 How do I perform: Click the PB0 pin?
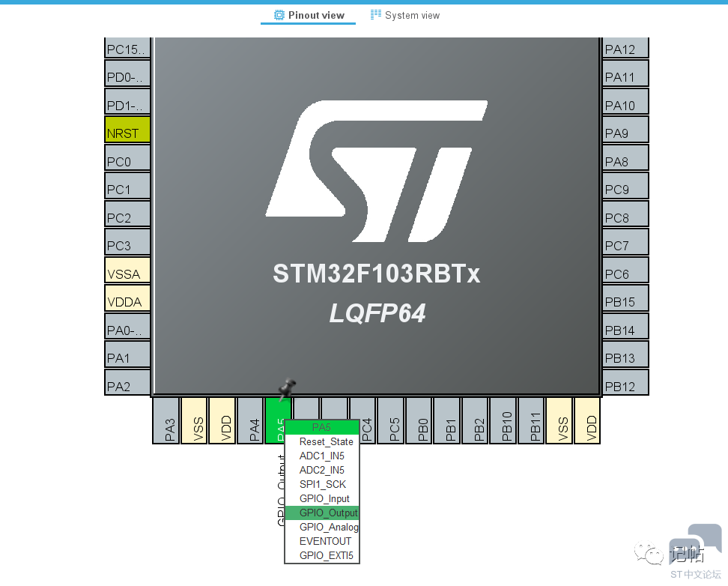tap(419, 420)
